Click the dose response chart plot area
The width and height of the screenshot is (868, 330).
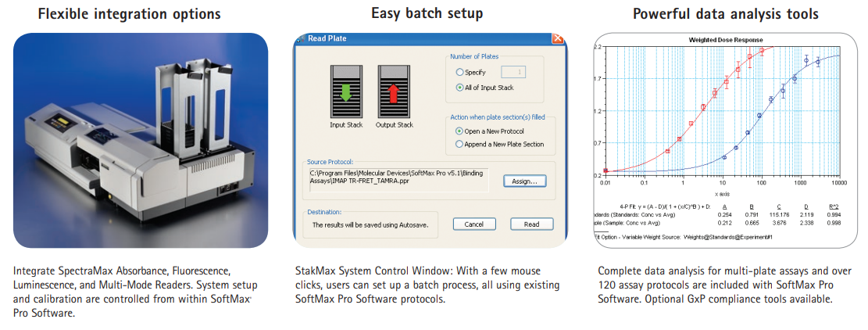(x=723, y=111)
